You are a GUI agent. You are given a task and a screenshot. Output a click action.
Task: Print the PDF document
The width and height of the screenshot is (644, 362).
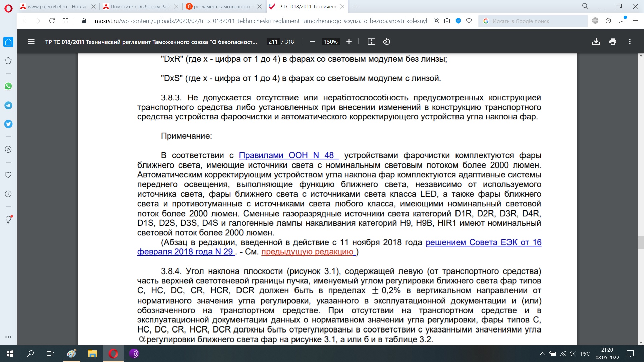[613, 42]
